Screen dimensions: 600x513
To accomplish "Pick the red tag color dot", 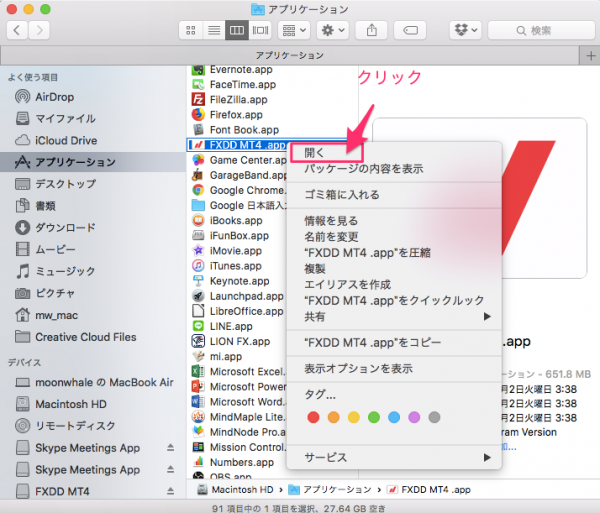I will click(x=313, y=417).
